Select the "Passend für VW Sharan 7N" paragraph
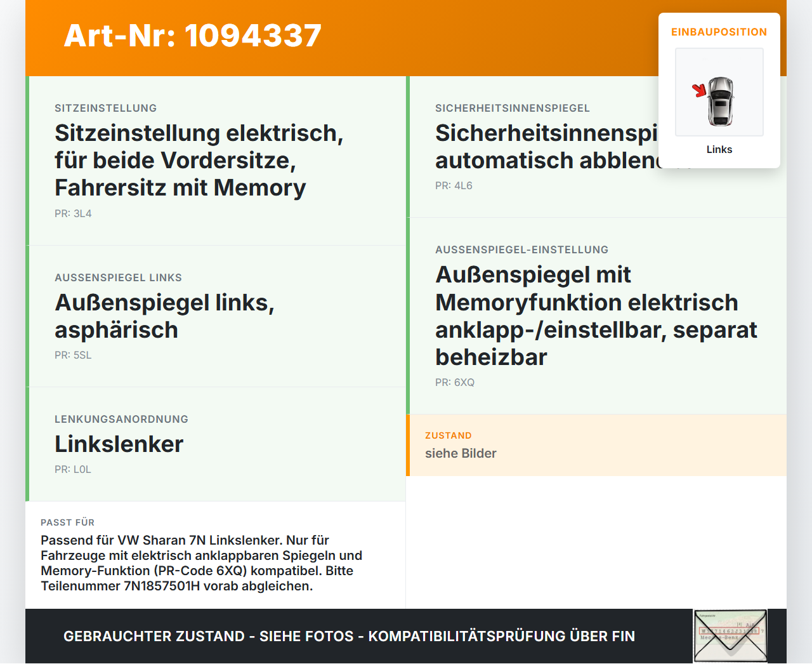This screenshot has width=812, height=664. click(x=202, y=563)
